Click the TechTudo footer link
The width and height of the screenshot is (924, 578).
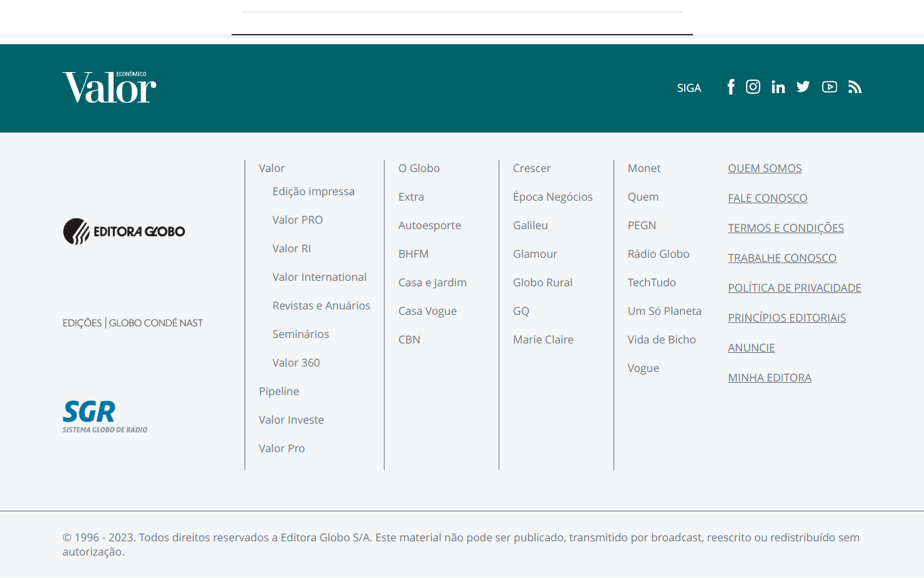click(x=652, y=283)
